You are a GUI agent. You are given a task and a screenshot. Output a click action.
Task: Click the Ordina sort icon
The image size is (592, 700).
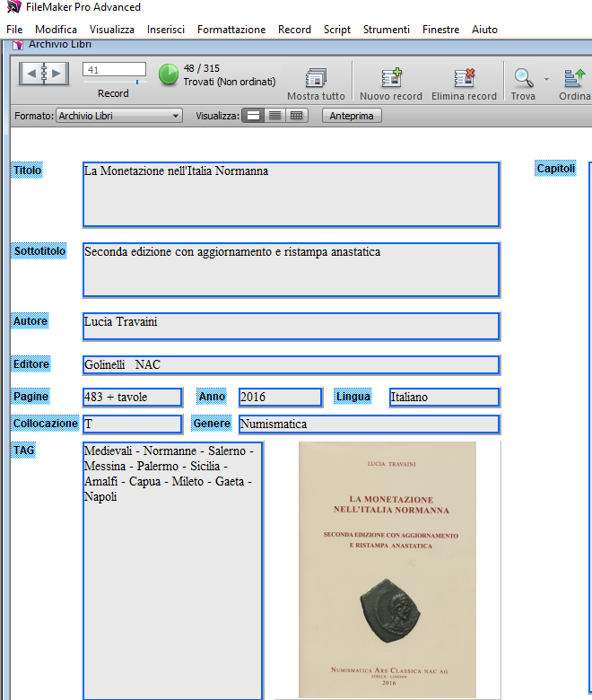click(574, 78)
